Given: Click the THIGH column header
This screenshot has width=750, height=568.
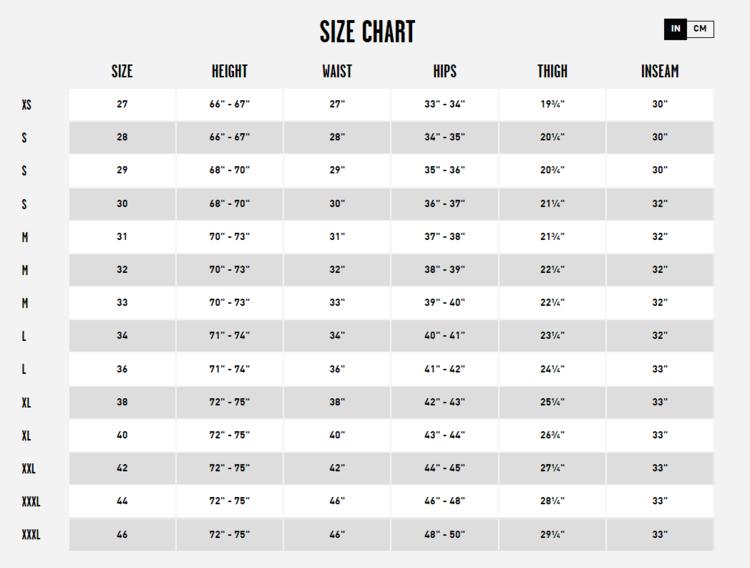Looking at the screenshot, I should point(552,71).
